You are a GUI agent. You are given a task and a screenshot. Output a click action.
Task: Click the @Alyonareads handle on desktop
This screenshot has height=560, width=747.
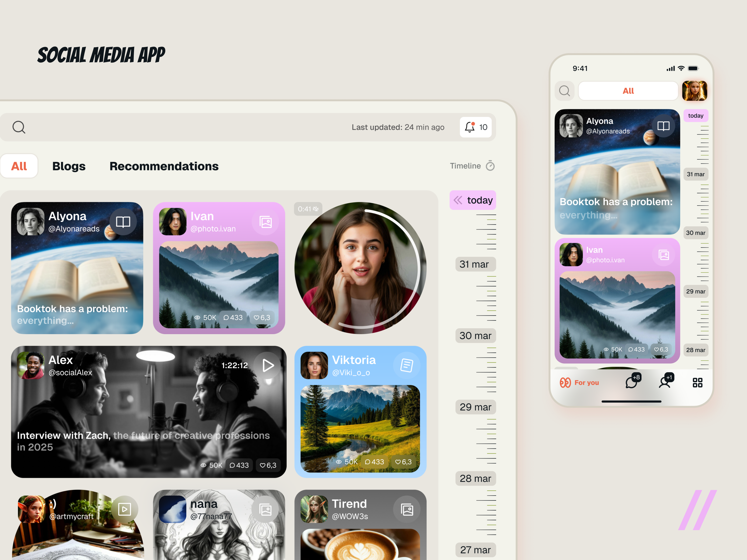pos(74,229)
